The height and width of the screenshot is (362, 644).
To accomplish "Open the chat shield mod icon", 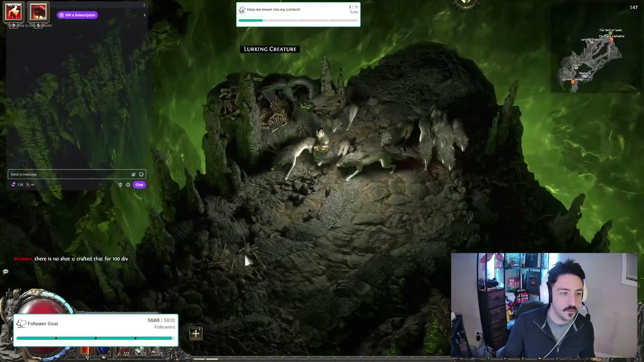I will coord(120,185).
